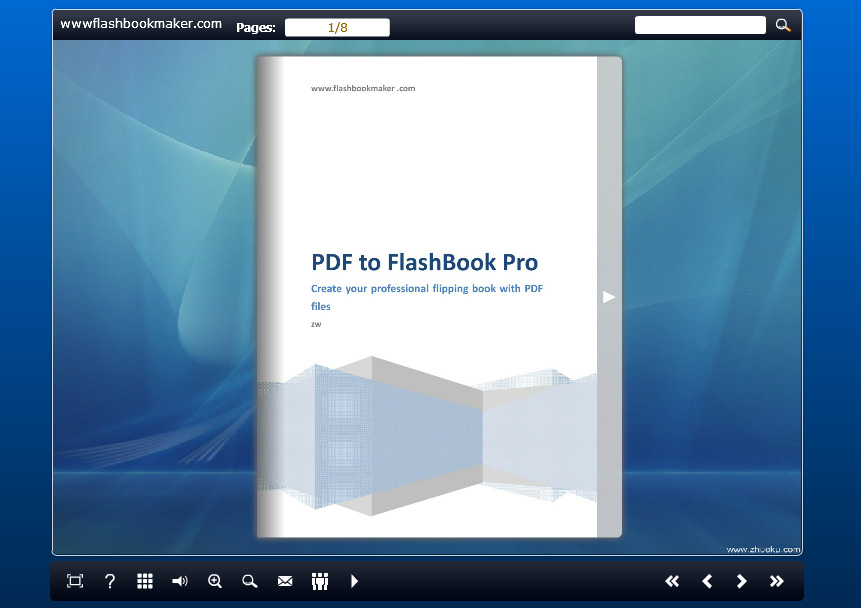Viewport: 861px width, 608px height.
Task: Run search with top magnifier icon
Action: 783,25
